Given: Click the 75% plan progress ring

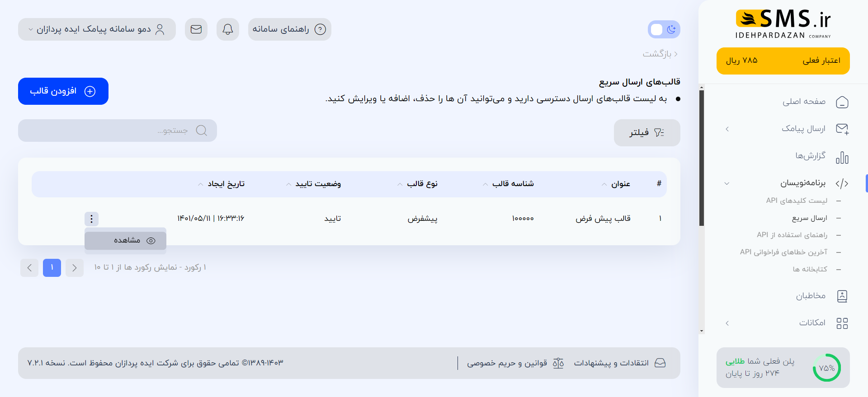Looking at the screenshot, I should point(827,368).
